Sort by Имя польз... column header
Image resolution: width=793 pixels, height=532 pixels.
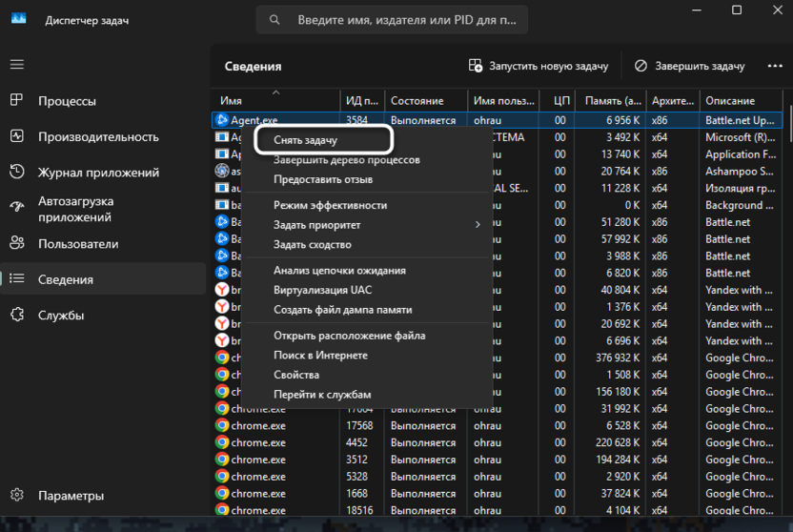click(503, 101)
